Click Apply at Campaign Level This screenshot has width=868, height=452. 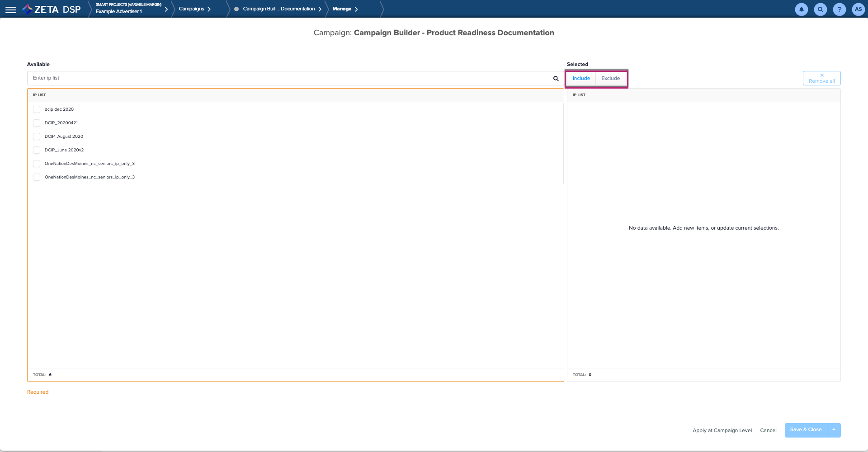point(722,430)
